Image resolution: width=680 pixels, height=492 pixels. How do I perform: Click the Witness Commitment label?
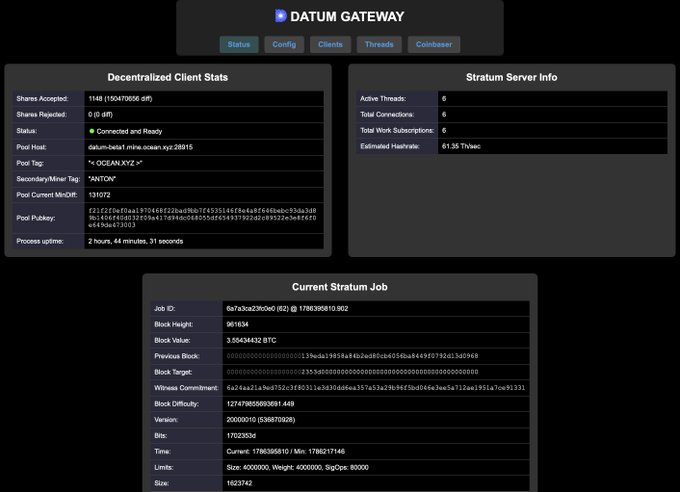186,388
